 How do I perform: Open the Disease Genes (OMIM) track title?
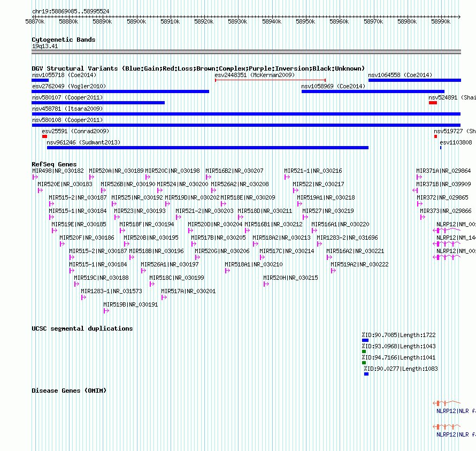tap(69, 391)
